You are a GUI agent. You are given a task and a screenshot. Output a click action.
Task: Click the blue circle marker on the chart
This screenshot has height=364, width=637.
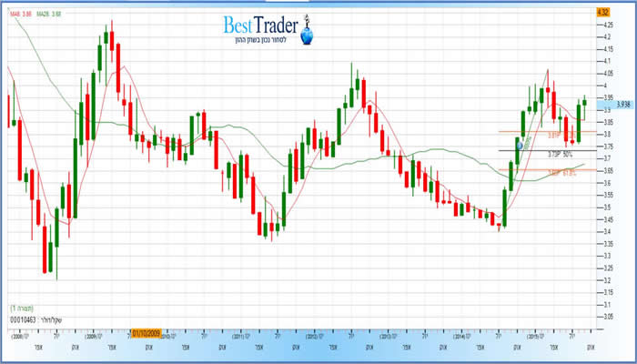click(521, 145)
